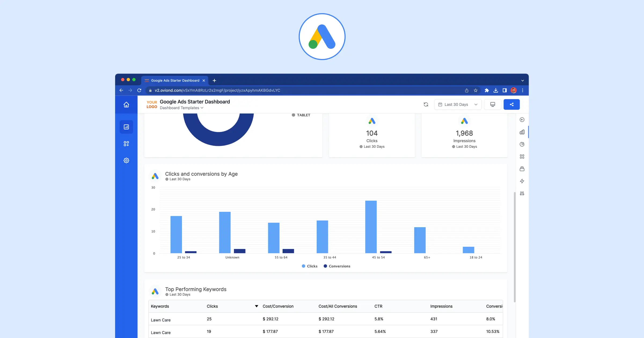644x338 pixels.
Task: Expand tab search chevron in browser
Action: click(522, 80)
